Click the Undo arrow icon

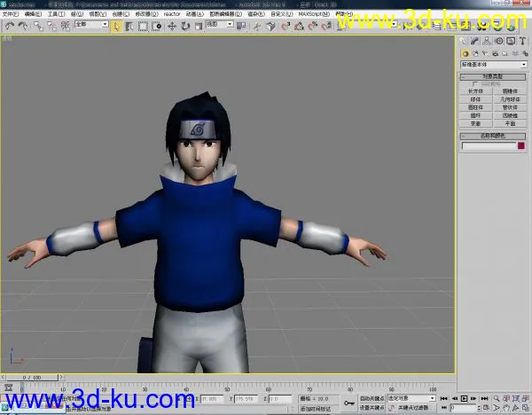[10, 26]
